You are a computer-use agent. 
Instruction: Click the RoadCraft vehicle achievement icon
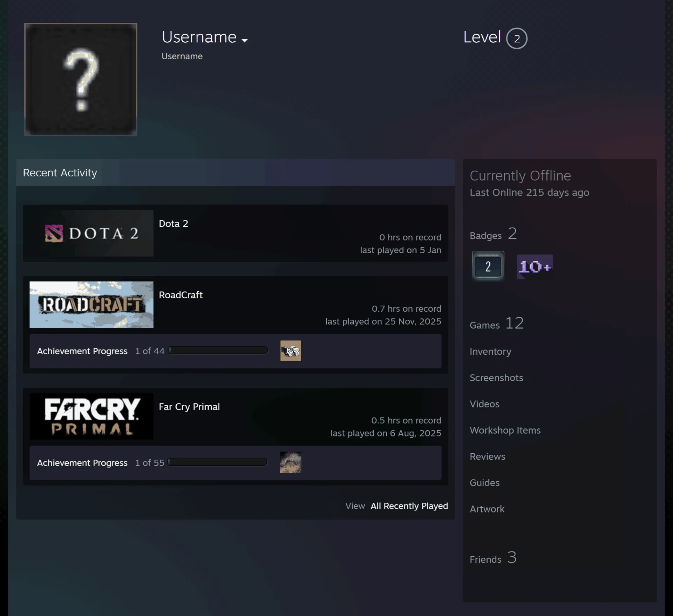291,351
